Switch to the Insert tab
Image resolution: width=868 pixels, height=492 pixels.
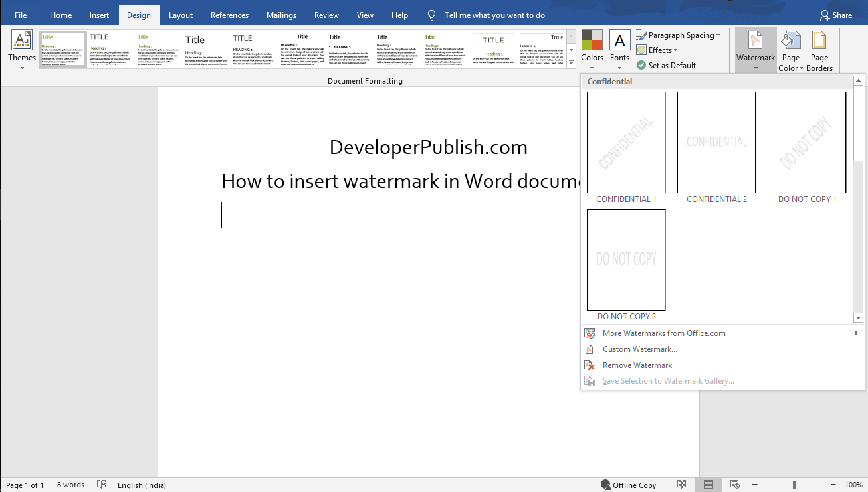99,15
